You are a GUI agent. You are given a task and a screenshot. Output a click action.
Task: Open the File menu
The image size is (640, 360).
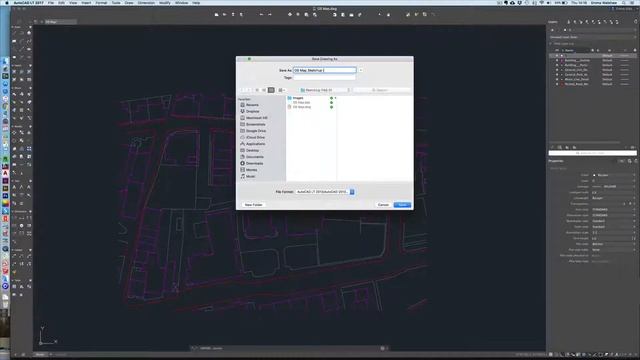click(x=51, y=3)
